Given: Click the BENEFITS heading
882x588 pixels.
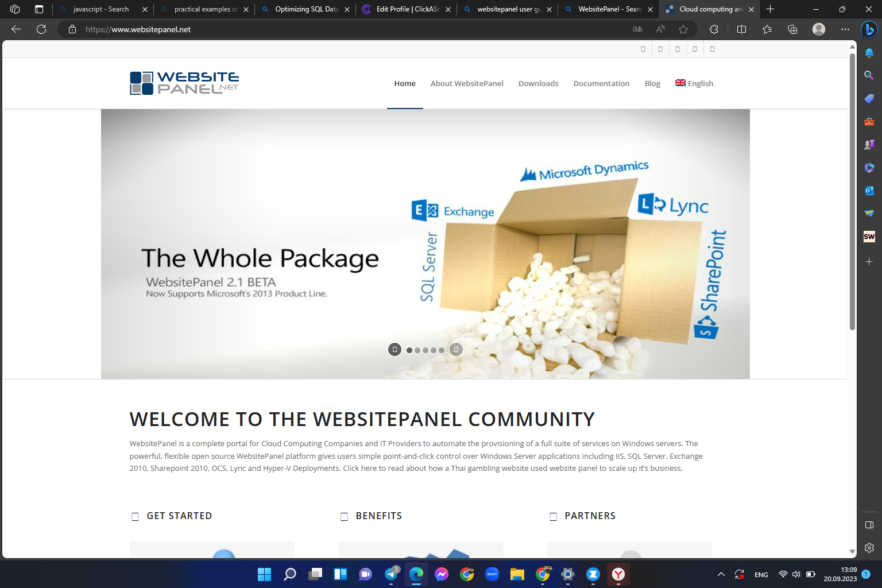Looking at the screenshot, I should point(379,516).
